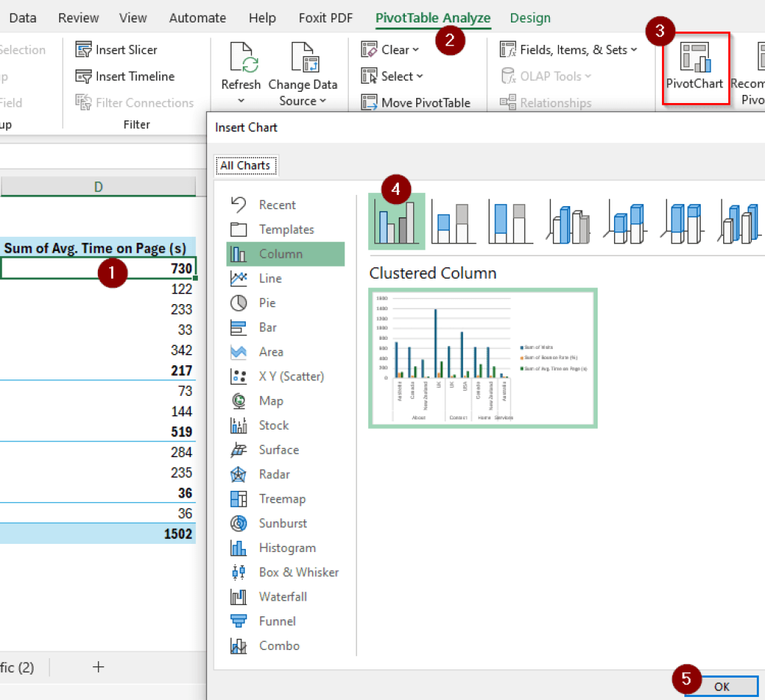The height and width of the screenshot is (700, 765).
Task: Click OK to insert the chart
Action: [x=721, y=687]
